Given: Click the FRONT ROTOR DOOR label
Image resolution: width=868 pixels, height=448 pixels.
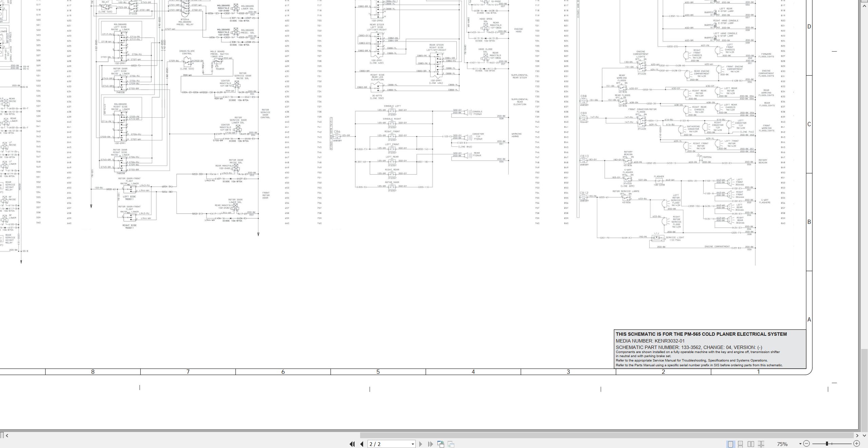Looking at the screenshot, I should pyautogui.click(x=266, y=195).
